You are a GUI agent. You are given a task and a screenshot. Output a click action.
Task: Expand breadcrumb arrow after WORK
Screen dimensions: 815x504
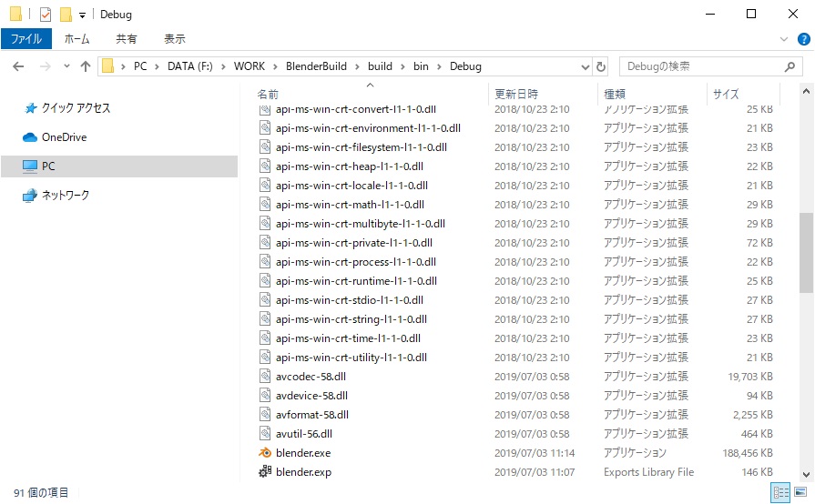(x=275, y=66)
